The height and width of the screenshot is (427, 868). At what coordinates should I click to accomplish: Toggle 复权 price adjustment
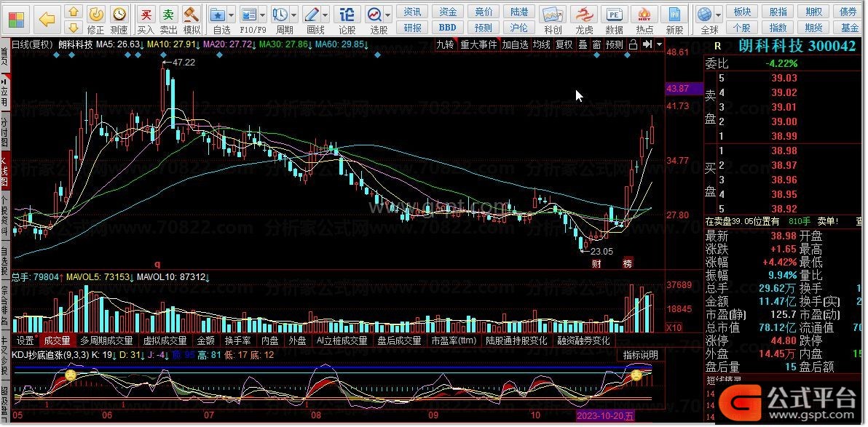click(564, 44)
